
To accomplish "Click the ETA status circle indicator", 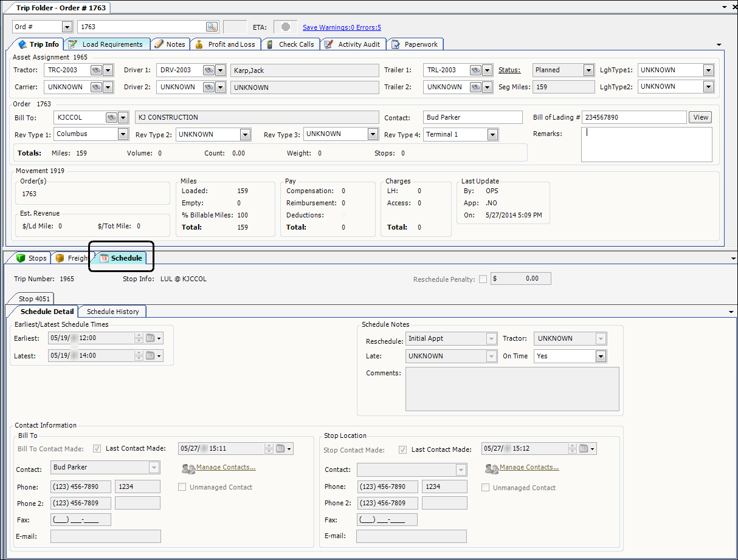I will (x=285, y=27).
